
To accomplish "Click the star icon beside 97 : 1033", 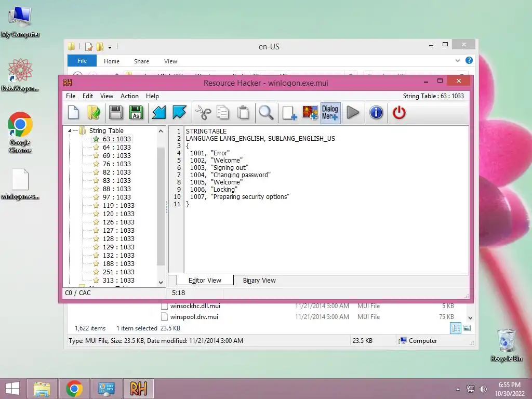I will [96, 197].
